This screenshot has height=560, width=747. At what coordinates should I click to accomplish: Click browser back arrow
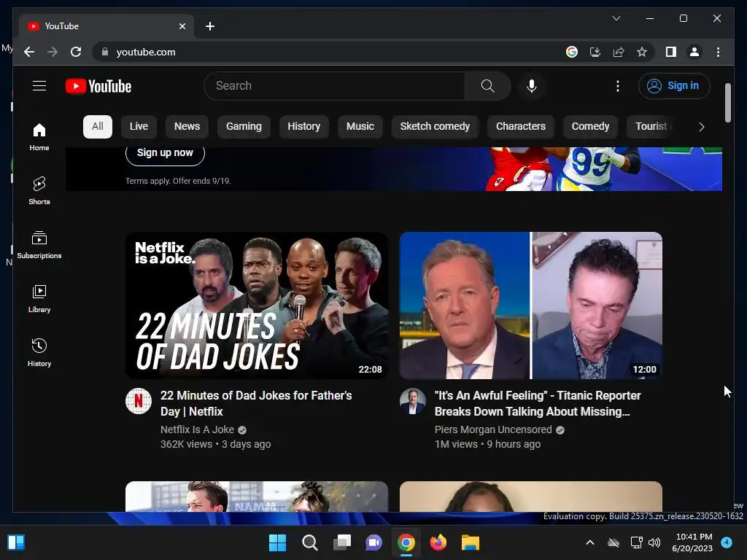click(29, 52)
